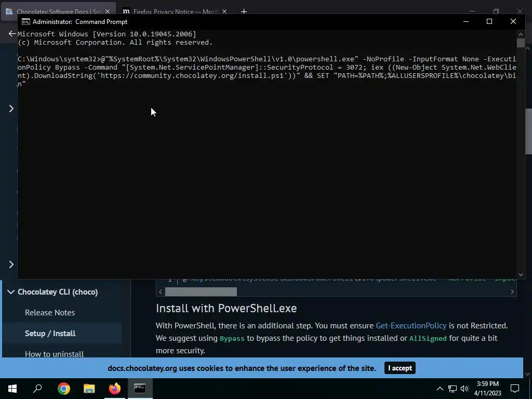The width and height of the screenshot is (532, 399).
Task: Close the Command Prompt window
Action: 513,21
